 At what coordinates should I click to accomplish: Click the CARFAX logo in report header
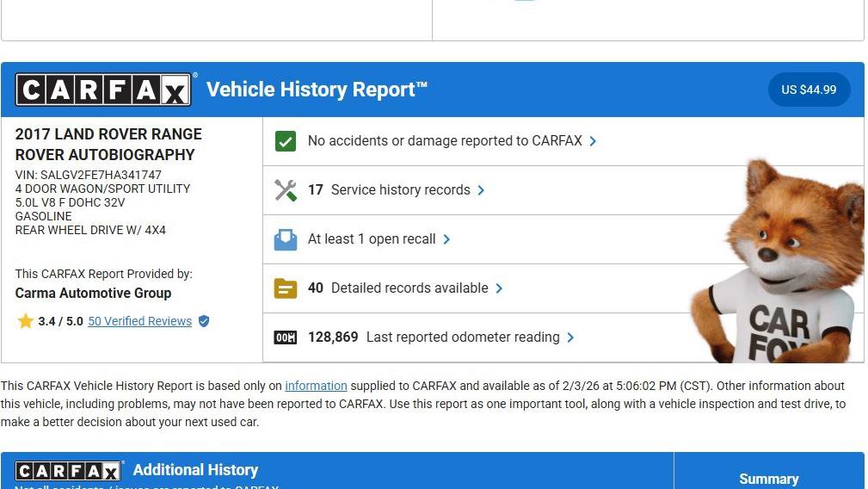[x=104, y=90]
